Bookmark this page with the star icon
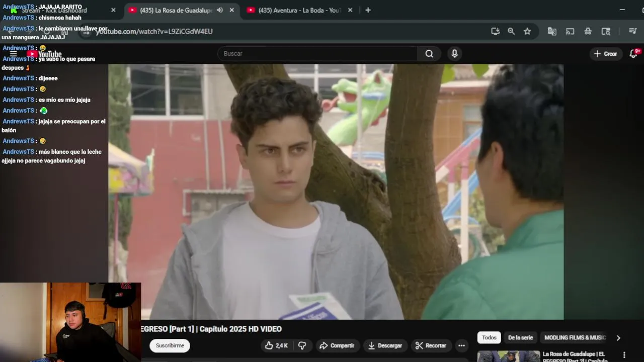Image resolution: width=644 pixels, height=362 pixels. [x=527, y=31]
